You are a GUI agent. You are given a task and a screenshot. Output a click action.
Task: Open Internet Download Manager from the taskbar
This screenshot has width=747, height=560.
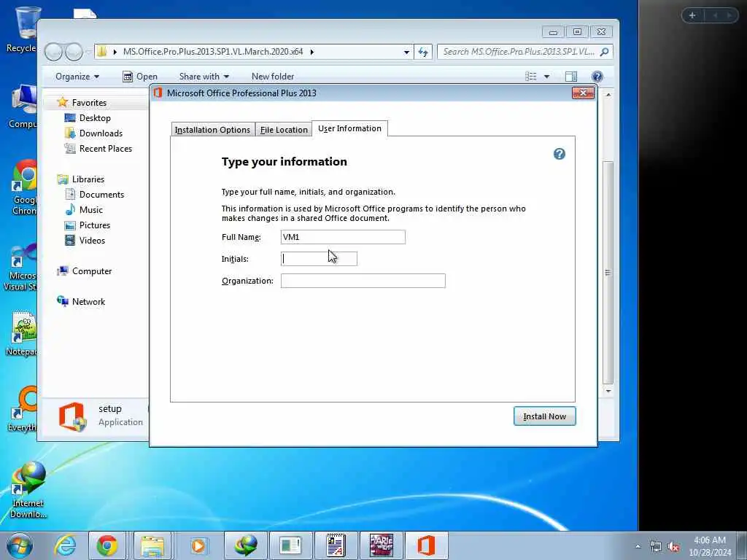click(x=245, y=545)
